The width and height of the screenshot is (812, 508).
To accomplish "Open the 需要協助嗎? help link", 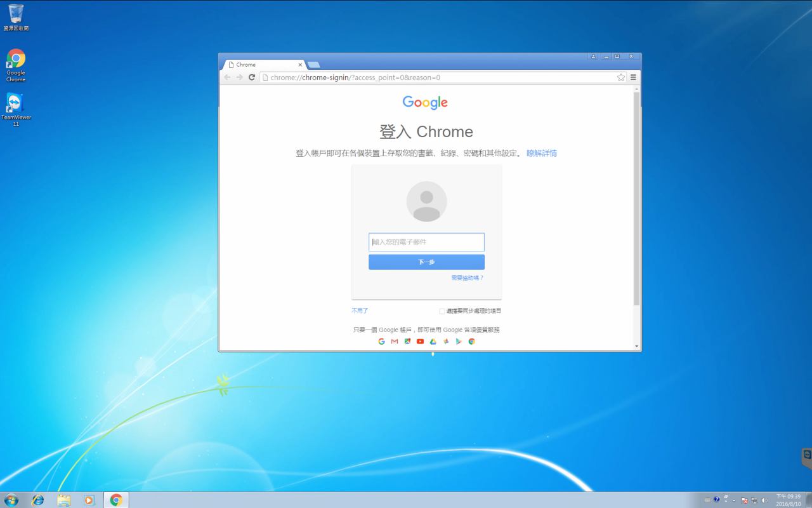I will coord(468,278).
